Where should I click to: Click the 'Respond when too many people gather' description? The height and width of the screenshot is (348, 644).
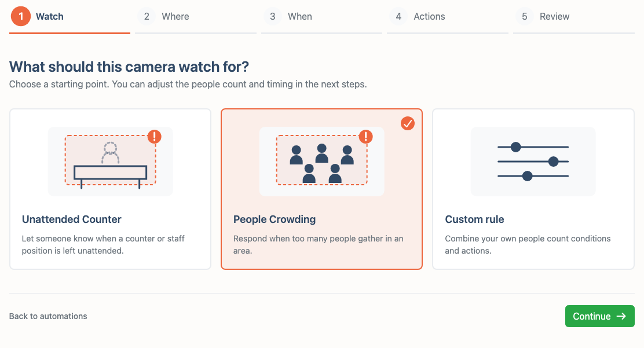click(319, 244)
